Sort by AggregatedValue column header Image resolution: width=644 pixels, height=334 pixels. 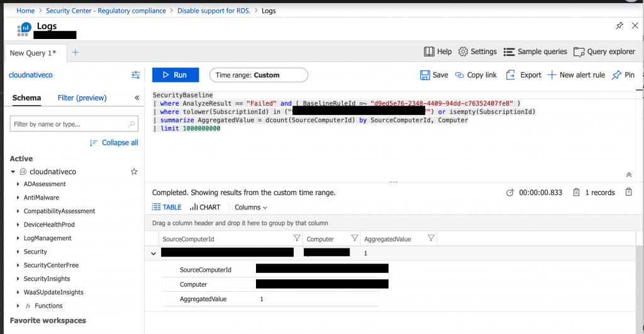click(387, 239)
